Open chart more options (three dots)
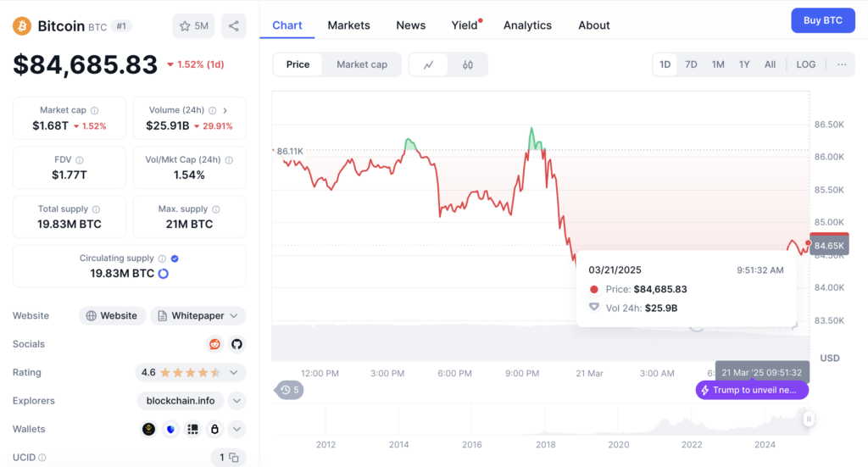This screenshot has height=467, width=868. (842, 64)
